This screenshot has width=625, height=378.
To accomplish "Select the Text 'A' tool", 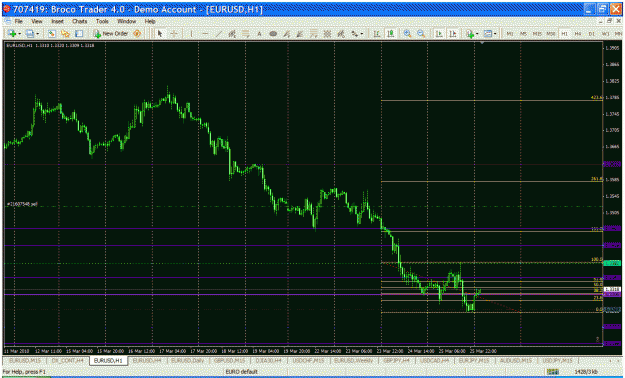I will click(259, 34).
